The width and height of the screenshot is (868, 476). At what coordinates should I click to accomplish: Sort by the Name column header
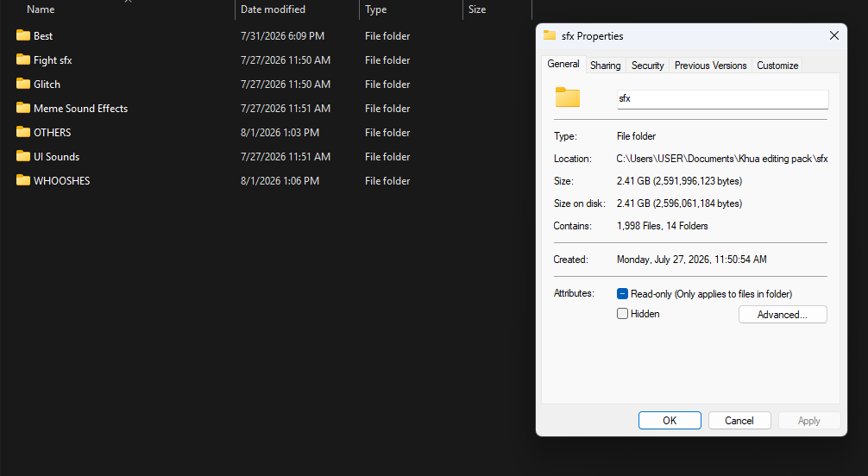coord(41,9)
